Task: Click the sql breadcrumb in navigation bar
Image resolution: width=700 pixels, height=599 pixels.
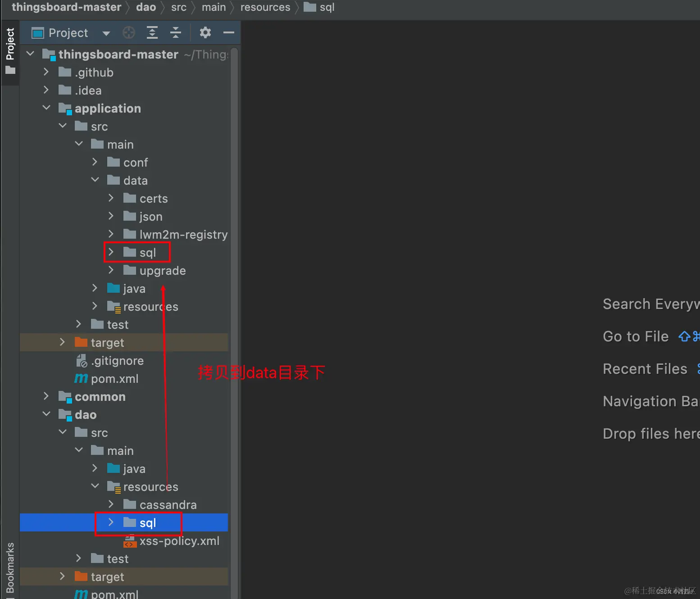Action: (320, 7)
